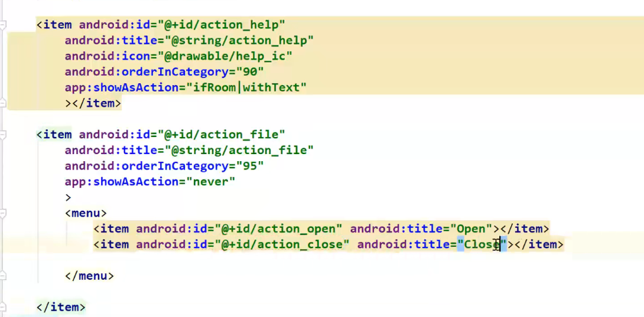Viewport: 644px width, 317px height.
Task: Toggle fold marker beside </menu> line
Action: 3,276
